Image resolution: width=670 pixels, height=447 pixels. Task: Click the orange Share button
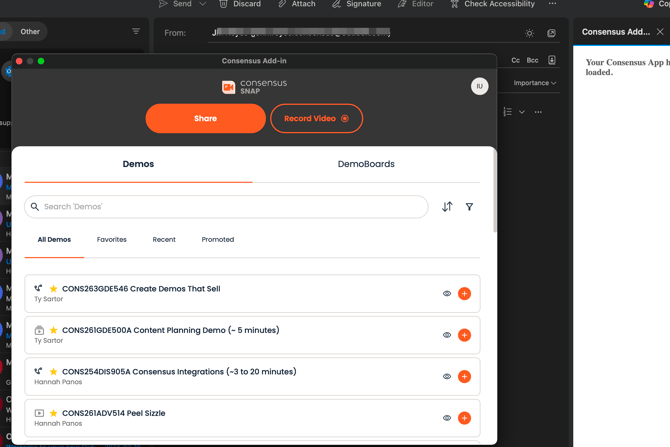point(206,118)
